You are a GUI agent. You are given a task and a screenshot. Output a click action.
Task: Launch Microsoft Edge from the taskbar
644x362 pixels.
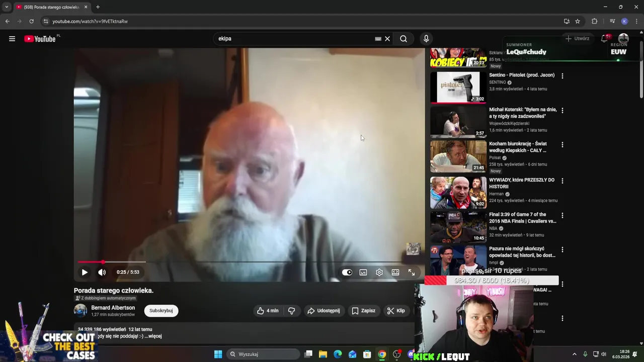(x=338, y=354)
